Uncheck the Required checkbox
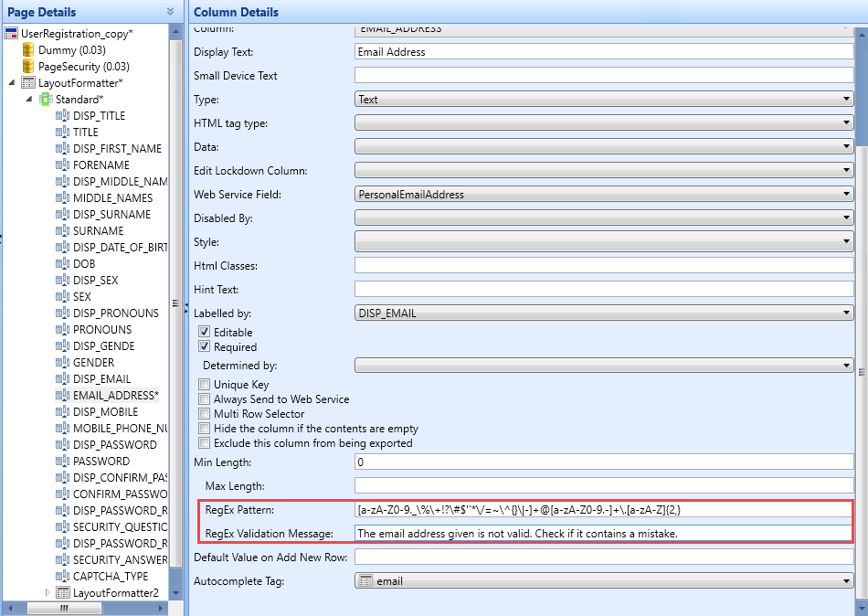This screenshot has height=616, width=868. coord(205,347)
